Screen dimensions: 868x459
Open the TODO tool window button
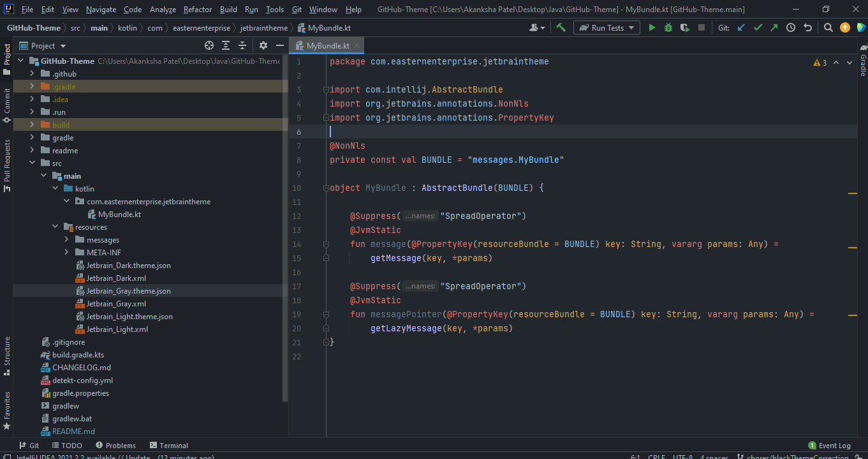pyautogui.click(x=67, y=446)
